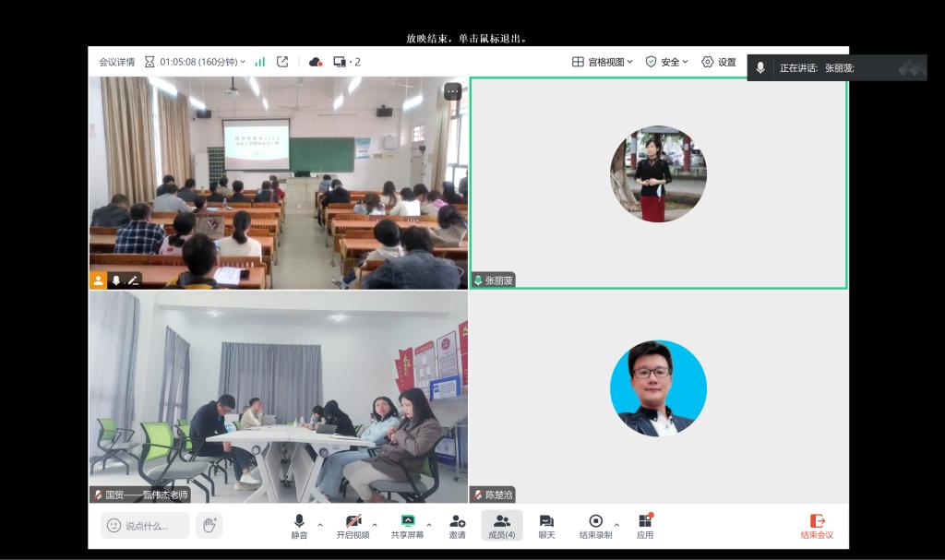Click the raise hand icon
The width and height of the screenshot is (945, 560).
pyautogui.click(x=209, y=525)
